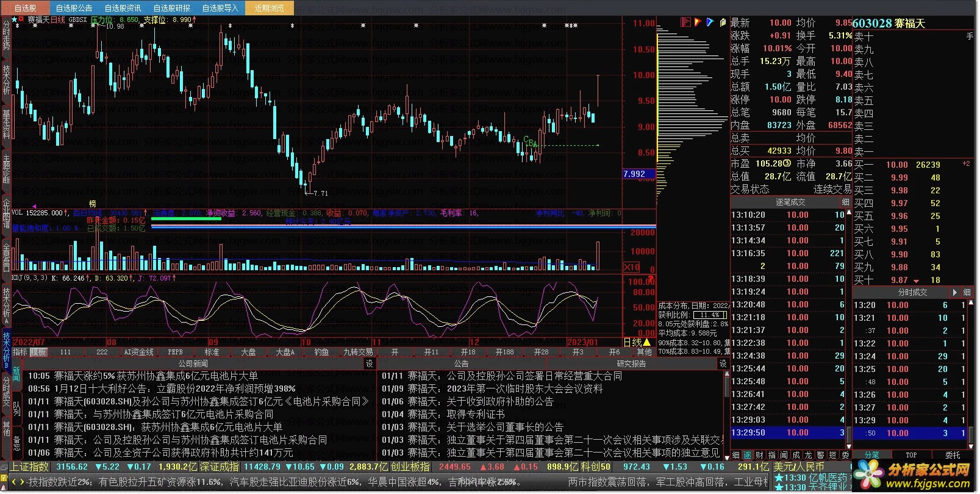980x494 pixels.
Task: Click the 榜 marker on chart
Action: [x=93, y=204]
